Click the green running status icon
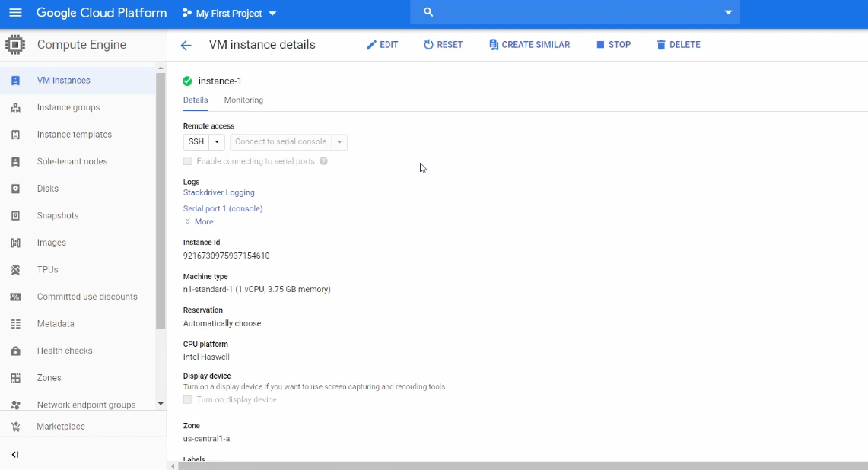Viewport: 868px width, 470px height. click(187, 81)
